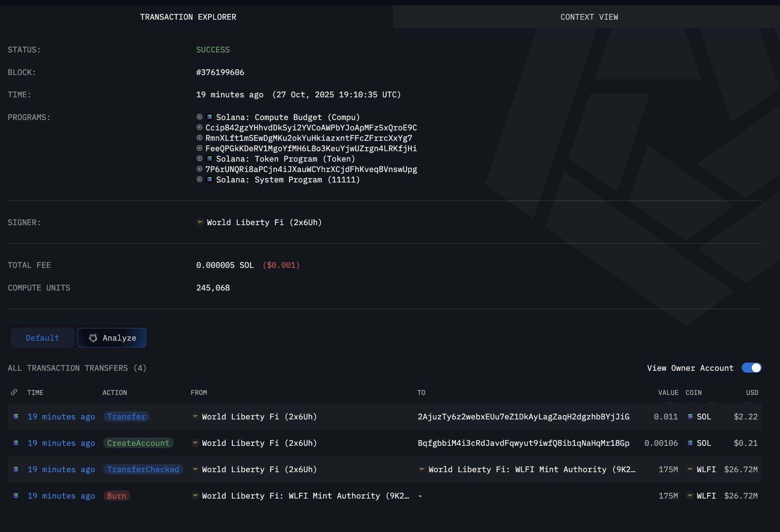Open WLFI Mint Authority recipient link
Screen dimensions: 780x532
[x=532, y=470]
